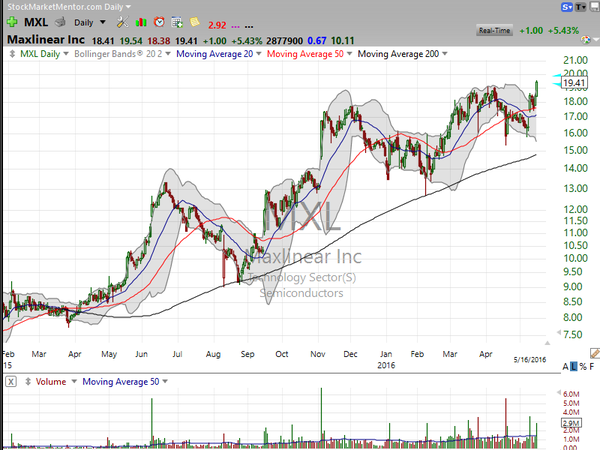Screen dimensions: 600x450
Task: Toggle logarithmic scale with the L letter
Action: 574,367
